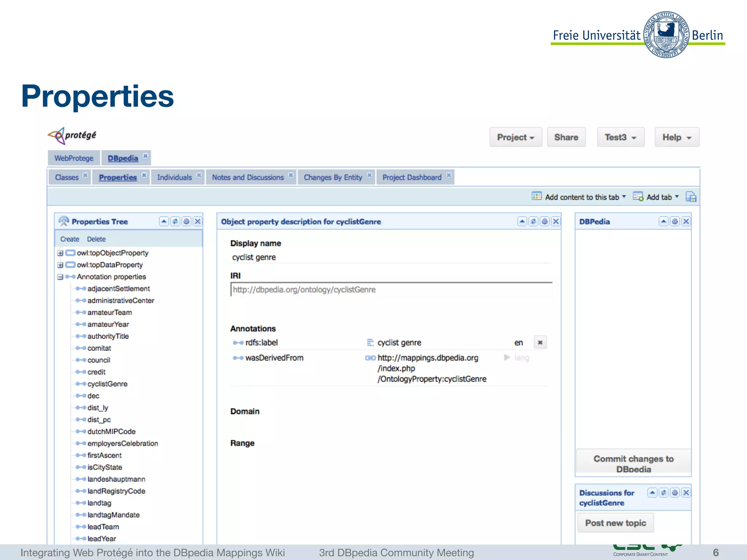
Task: Click Commit changes to DBpedia button
Action: (x=634, y=461)
